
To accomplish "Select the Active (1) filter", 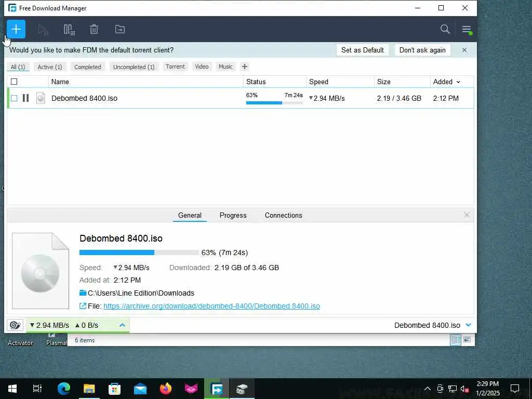I will (x=50, y=67).
